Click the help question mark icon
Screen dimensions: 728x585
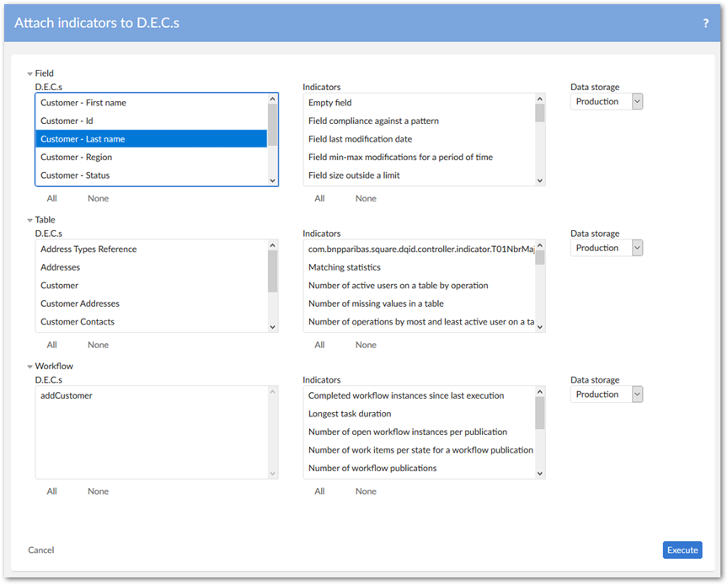click(x=705, y=24)
